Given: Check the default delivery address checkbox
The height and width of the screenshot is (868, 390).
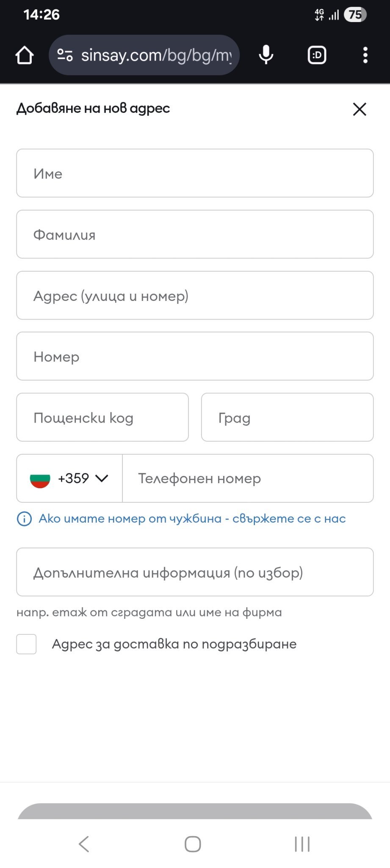Looking at the screenshot, I should 26,644.
